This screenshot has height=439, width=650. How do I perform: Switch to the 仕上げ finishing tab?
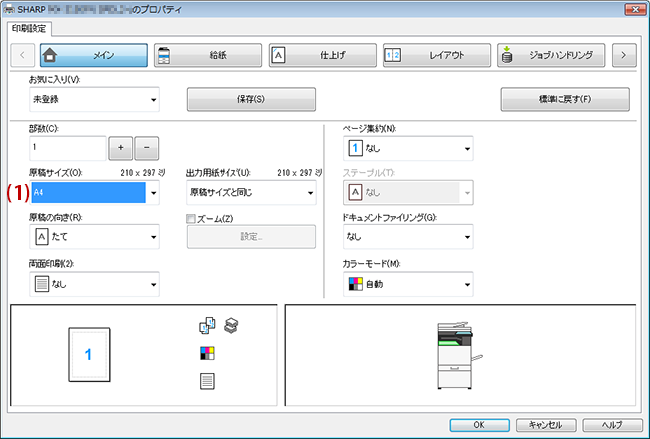323,55
